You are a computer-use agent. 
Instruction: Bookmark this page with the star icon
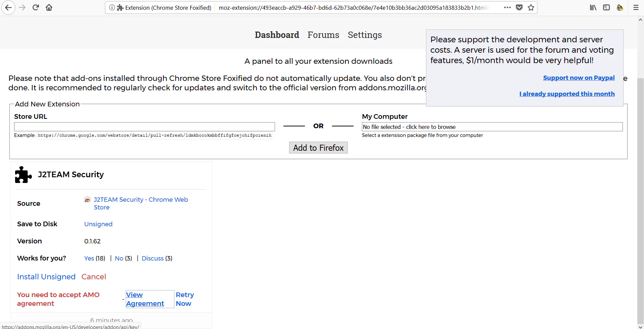click(531, 7)
